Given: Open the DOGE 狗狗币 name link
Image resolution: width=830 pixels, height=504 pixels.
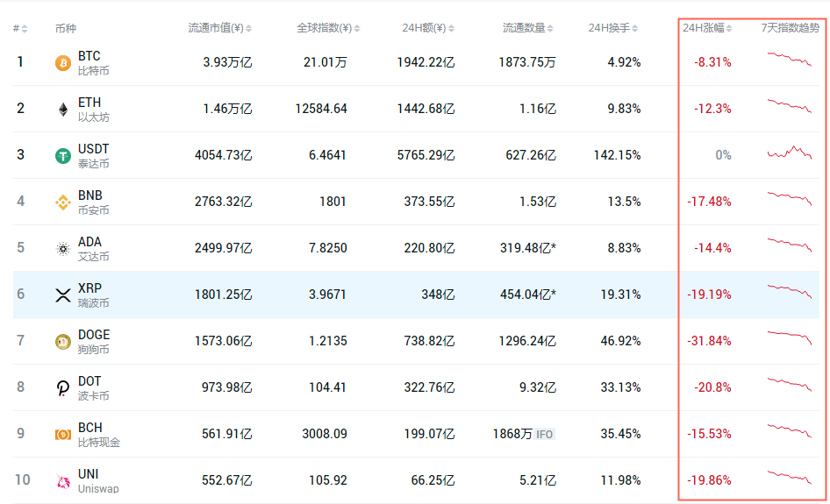Looking at the screenshot, I should (94, 342).
